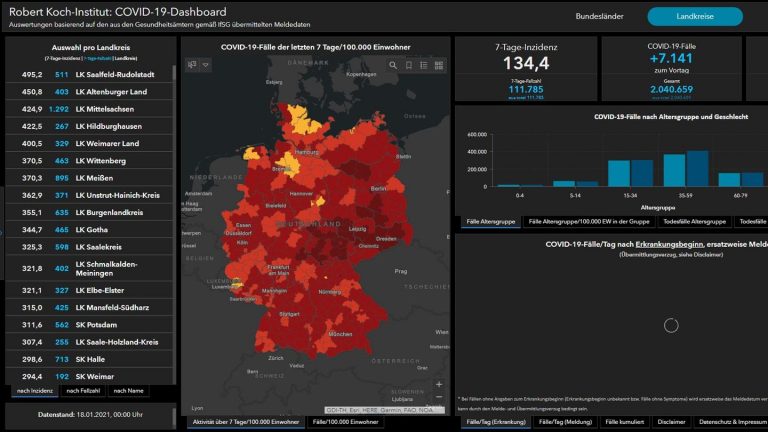Sort list by 'nach Fallzahl' tab

click(83, 391)
